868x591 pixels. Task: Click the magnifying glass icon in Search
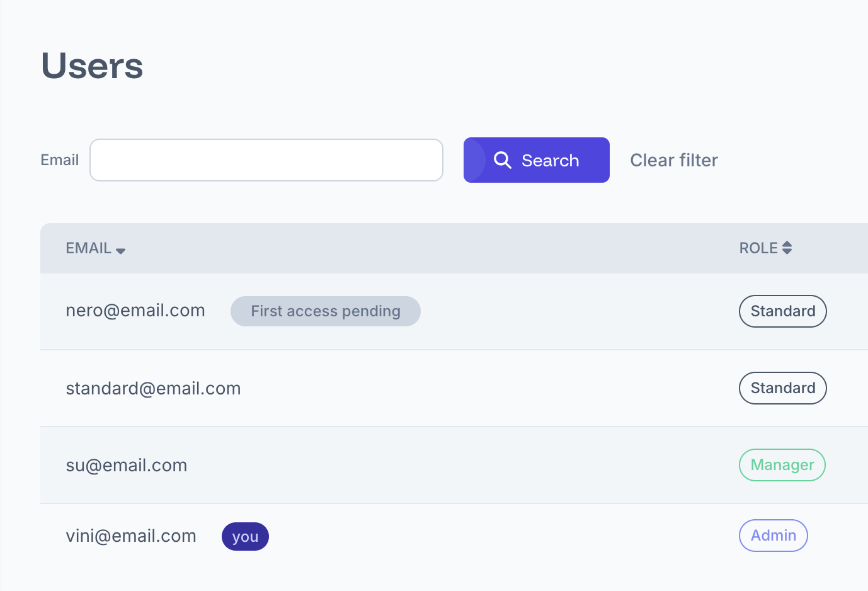502,160
